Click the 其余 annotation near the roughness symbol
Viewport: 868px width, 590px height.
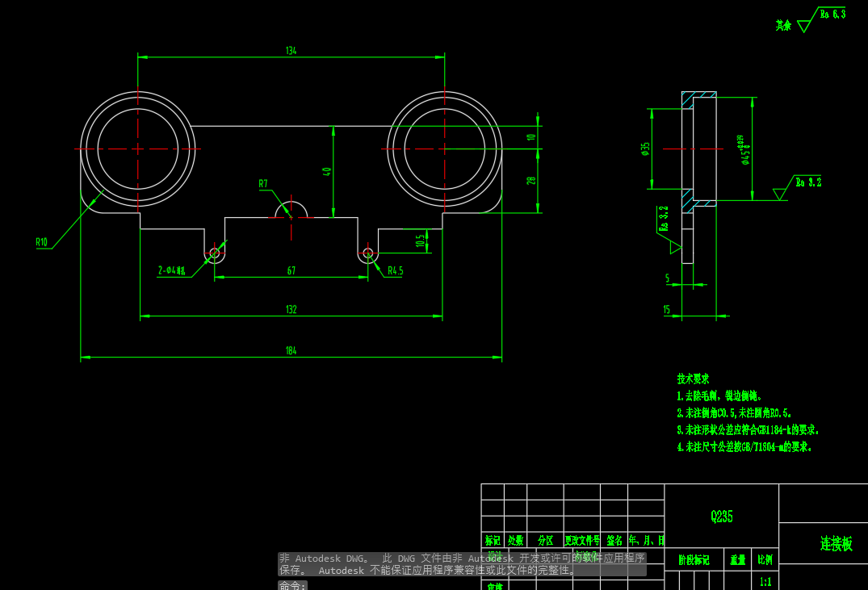[x=784, y=25]
